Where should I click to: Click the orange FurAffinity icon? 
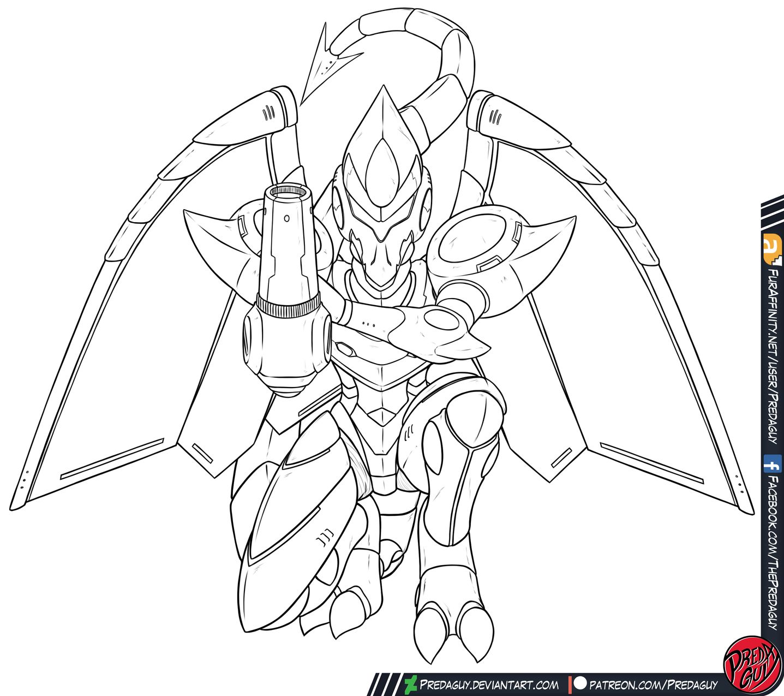tap(773, 248)
